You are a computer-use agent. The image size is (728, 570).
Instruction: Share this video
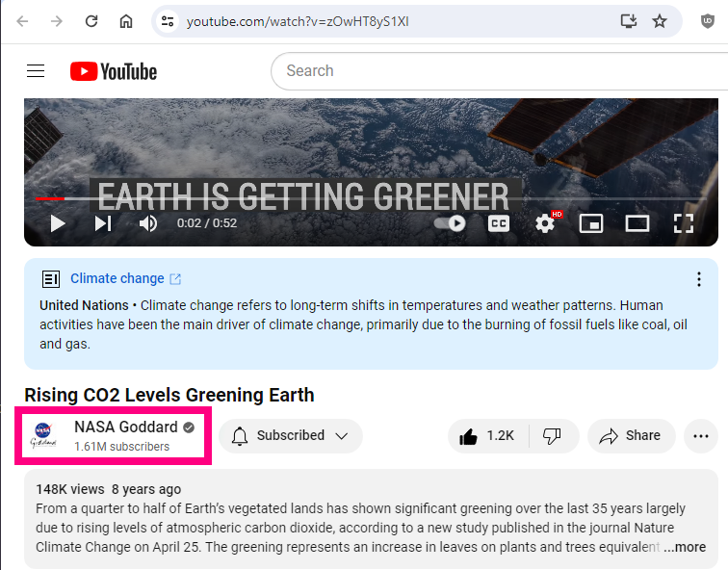click(630, 436)
